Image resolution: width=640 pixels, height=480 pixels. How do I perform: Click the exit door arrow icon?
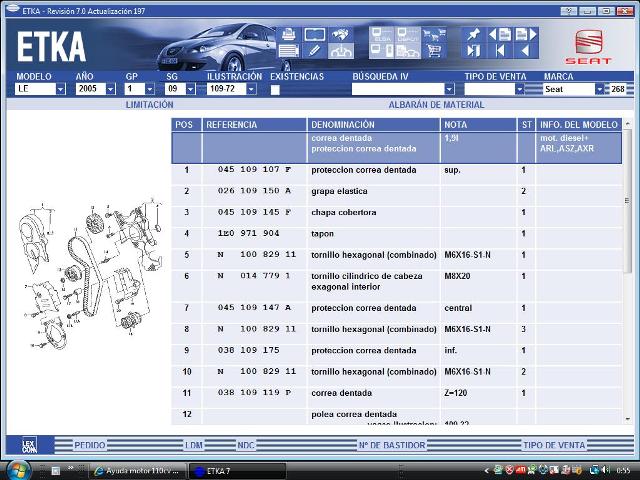click(473, 51)
